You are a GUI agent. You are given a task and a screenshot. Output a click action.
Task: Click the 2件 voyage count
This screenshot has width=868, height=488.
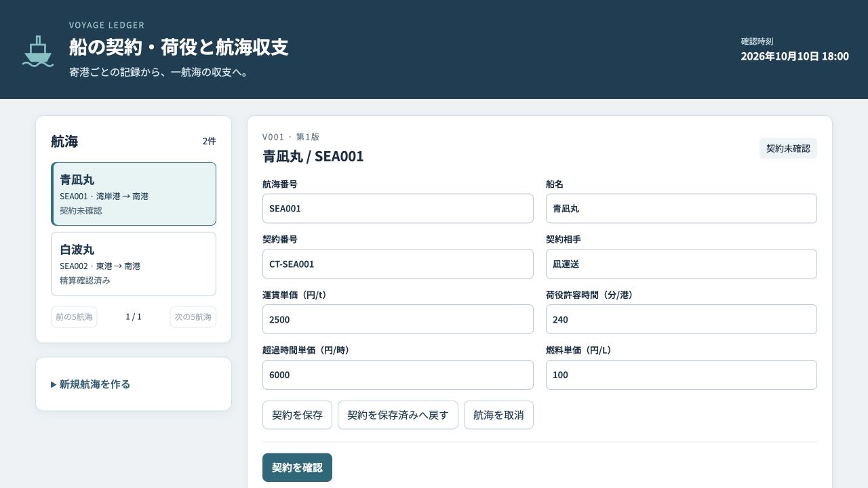point(209,141)
